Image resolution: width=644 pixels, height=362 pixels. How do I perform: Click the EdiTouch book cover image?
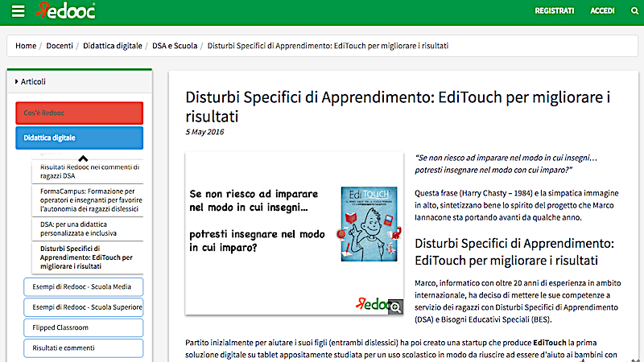coord(369,224)
